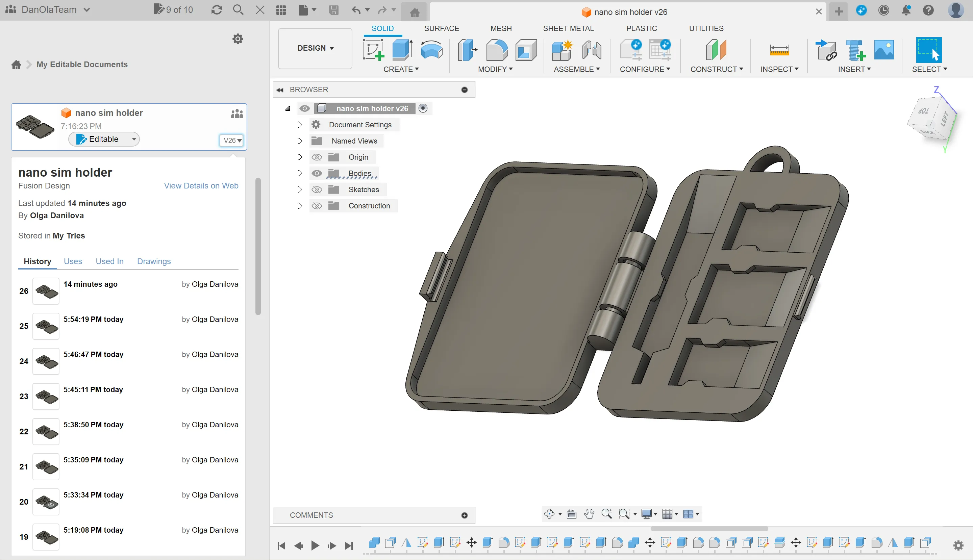Click the Pan hand tool in navigation bar
Screen dimensions: 973x560
tap(589, 514)
